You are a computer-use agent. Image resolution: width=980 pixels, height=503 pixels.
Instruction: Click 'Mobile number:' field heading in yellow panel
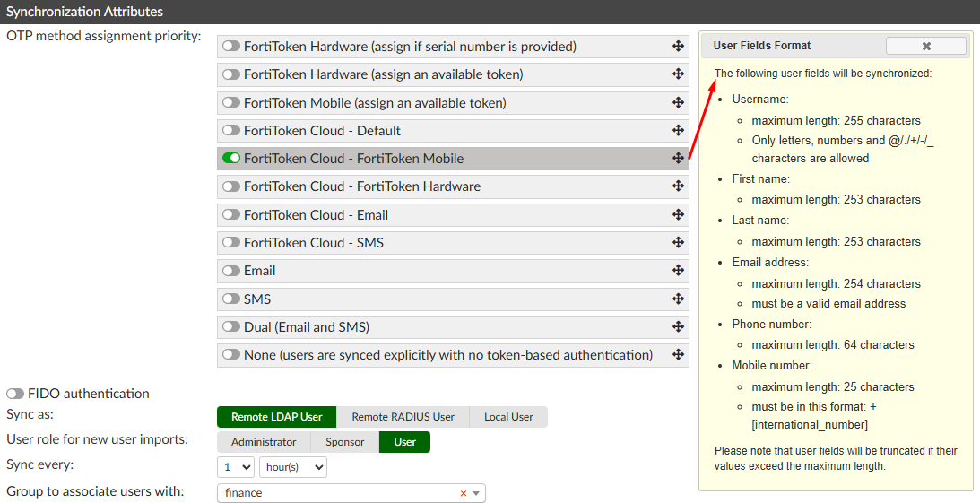point(773,366)
